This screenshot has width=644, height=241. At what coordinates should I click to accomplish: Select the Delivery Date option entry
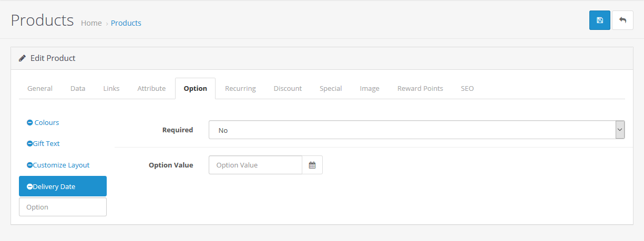tap(63, 186)
